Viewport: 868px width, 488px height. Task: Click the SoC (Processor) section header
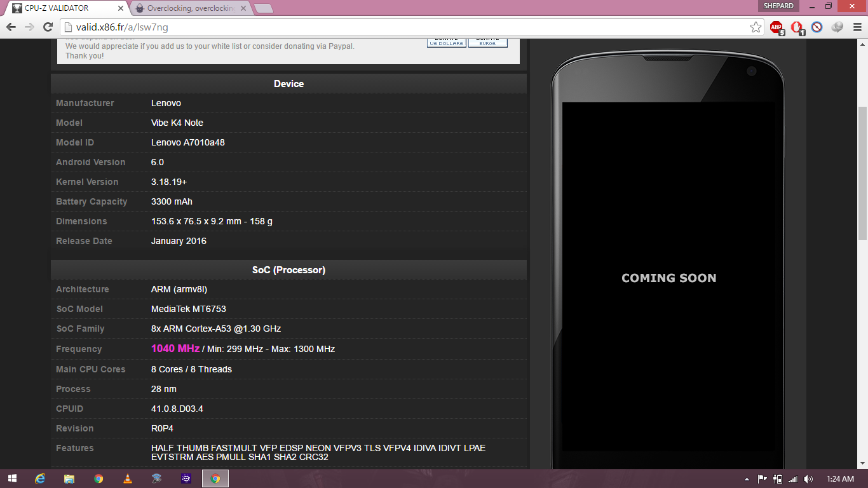coord(288,270)
